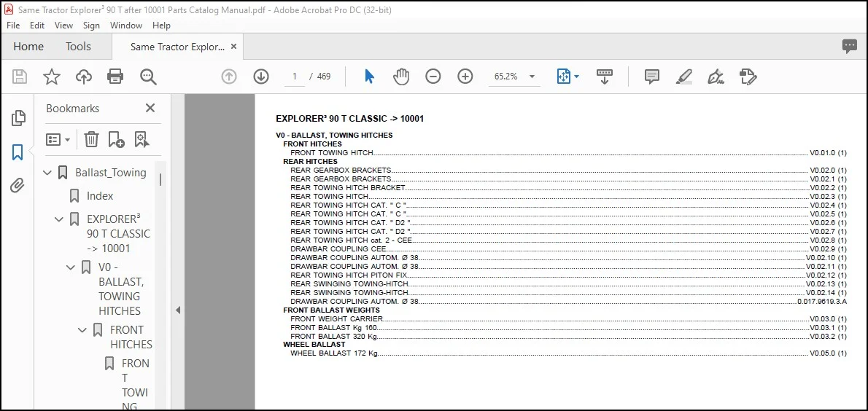Click the Stamp/redact tool icon
This screenshot has height=411, width=868.
pyautogui.click(x=748, y=77)
